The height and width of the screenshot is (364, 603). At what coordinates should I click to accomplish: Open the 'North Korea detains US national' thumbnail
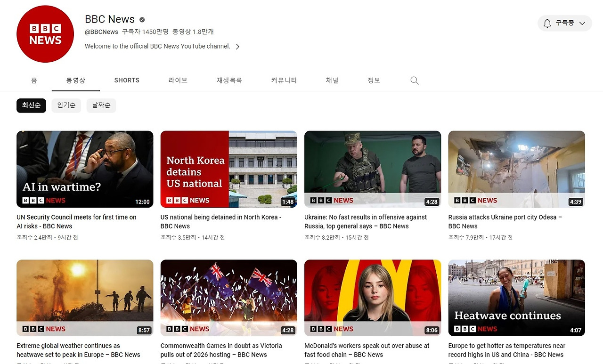[229, 169]
